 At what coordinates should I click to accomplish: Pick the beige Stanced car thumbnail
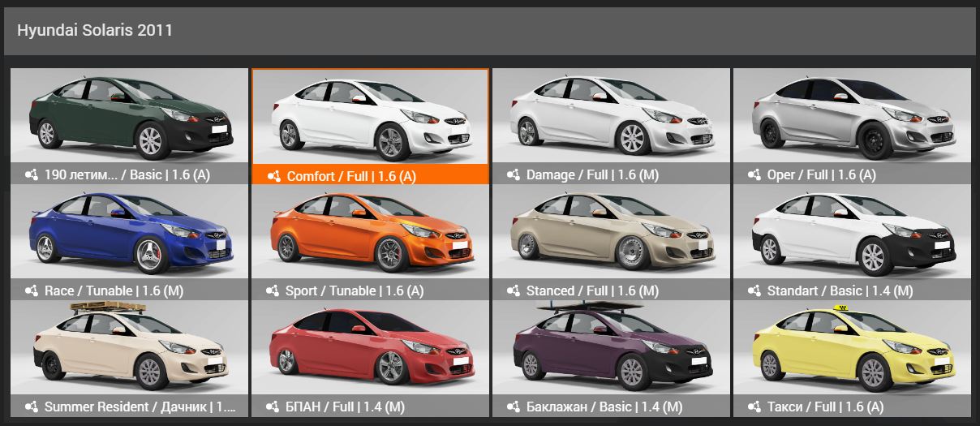click(611, 233)
